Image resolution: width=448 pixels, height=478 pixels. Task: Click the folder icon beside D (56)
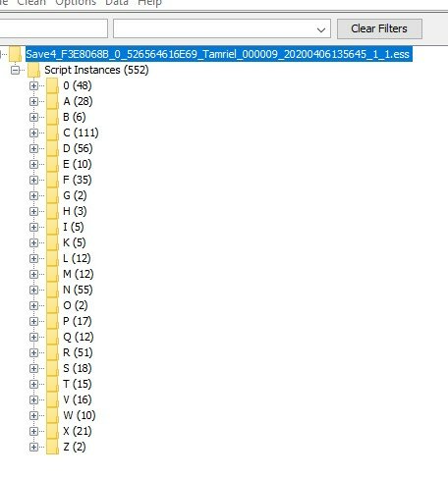(52, 148)
